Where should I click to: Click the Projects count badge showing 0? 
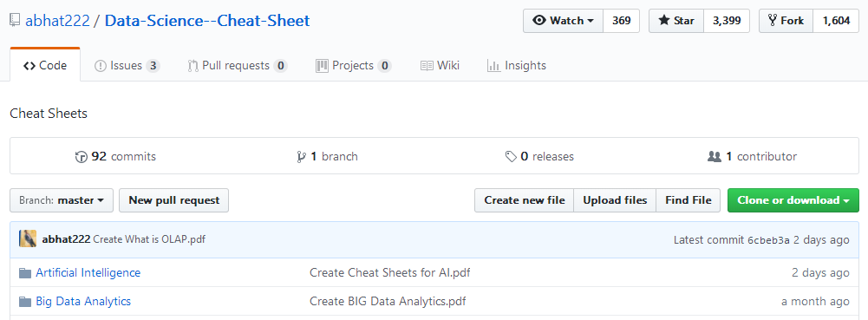(385, 66)
